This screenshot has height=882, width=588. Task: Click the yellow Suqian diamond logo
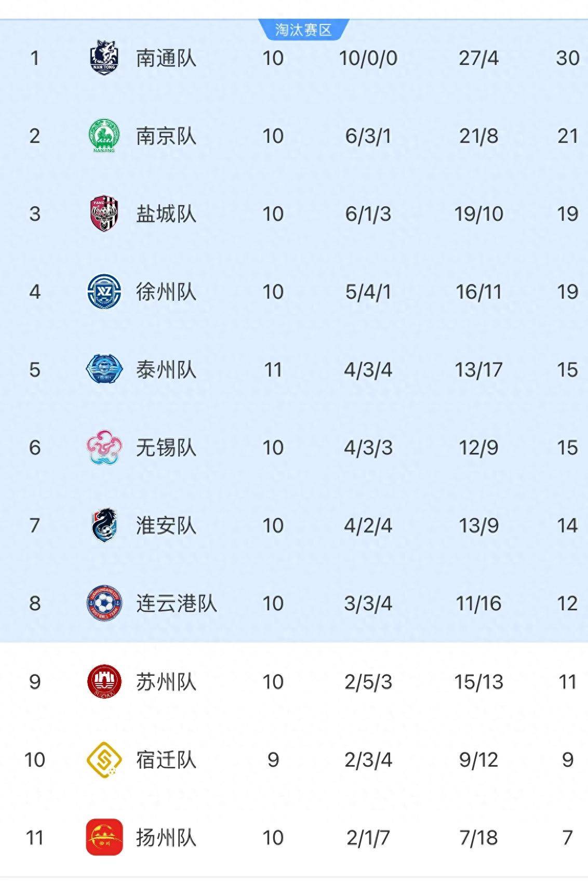pos(104,759)
